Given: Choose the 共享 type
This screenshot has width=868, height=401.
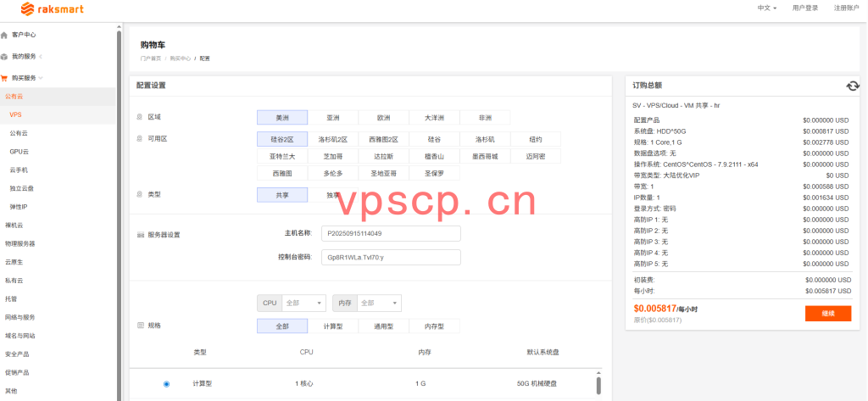Looking at the screenshot, I should click(x=282, y=195).
